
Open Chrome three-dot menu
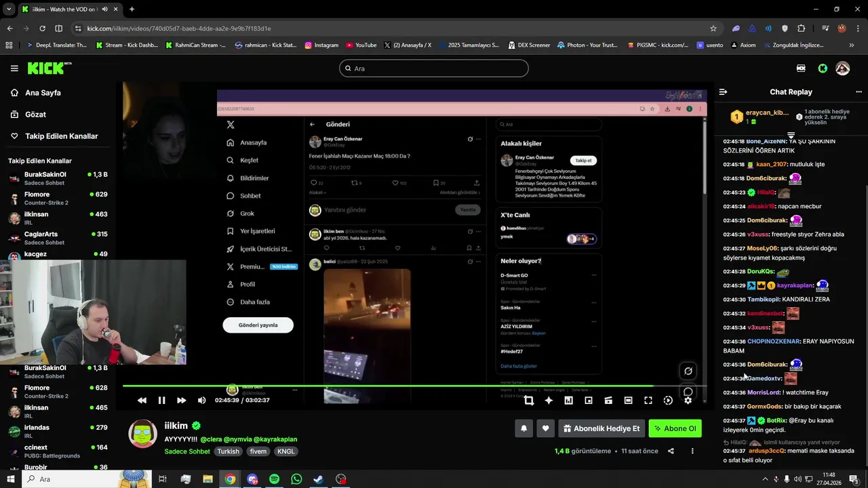(x=859, y=28)
